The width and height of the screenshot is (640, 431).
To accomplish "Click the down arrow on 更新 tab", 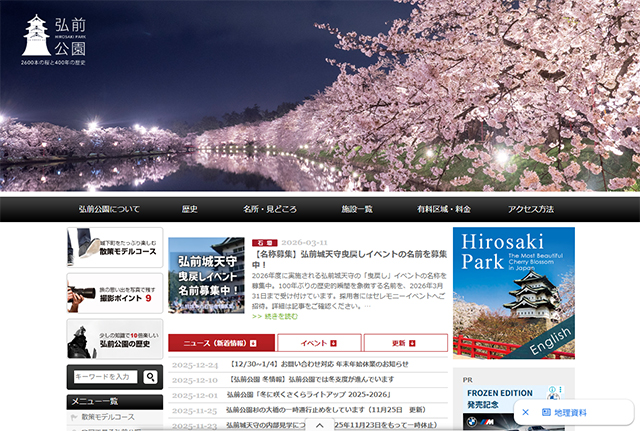I will [412, 343].
